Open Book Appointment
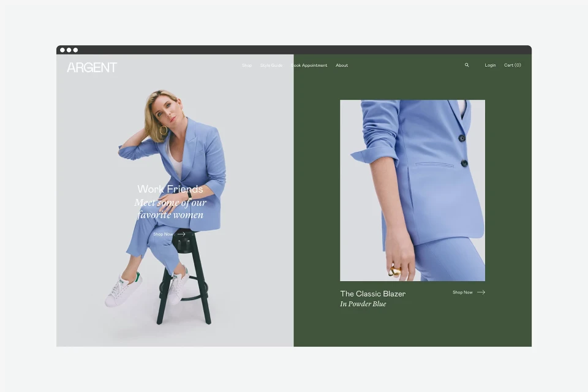The width and height of the screenshot is (588, 392). click(309, 65)
